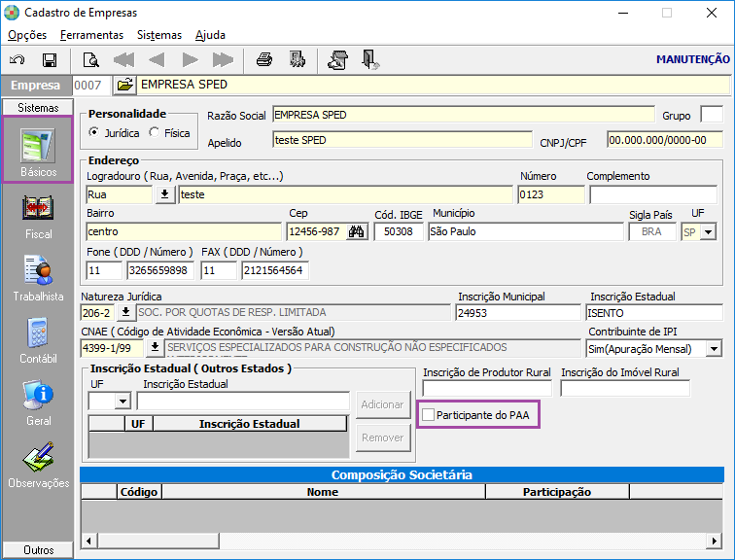Viewport: 735px width, 560px height.
Task: Open the Sistemas menu
Action: click(x=158, y=35)
